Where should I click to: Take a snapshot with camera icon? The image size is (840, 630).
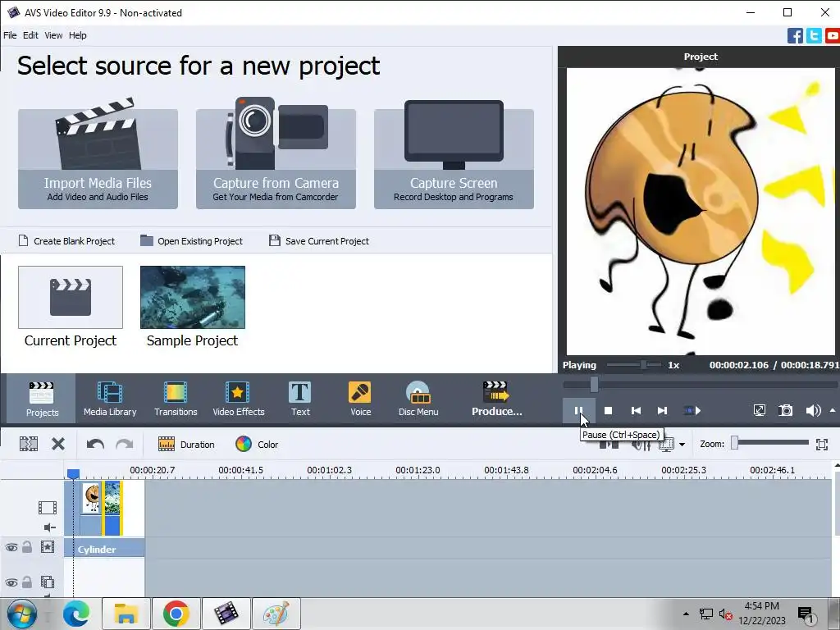coord(785,411)
